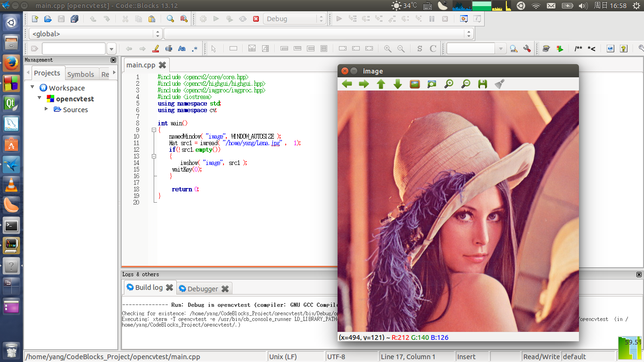Image resolution: width=644 pixels, height=362 pixels.
Task: Close the Build log tab
Action: [170, 287]
